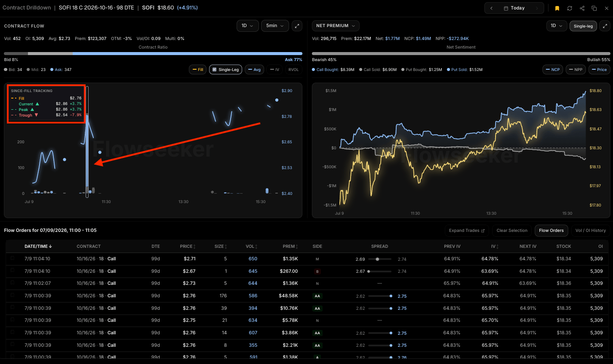Viewport: 613px width, 364px height.
Task: Open the share icon in header
Action: point(582,8)
